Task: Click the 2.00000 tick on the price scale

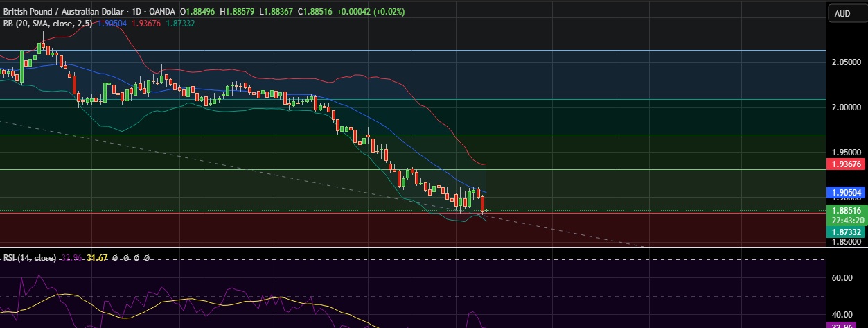Action: (846, 107)
